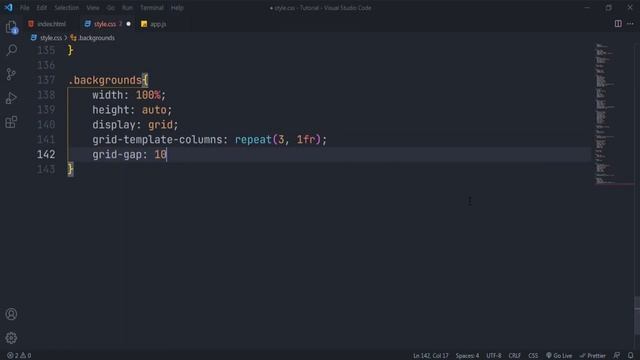The width and height of the screenshot is (640, 360).
Task: Open the Help menu
Action: click(x=177, y=8)
